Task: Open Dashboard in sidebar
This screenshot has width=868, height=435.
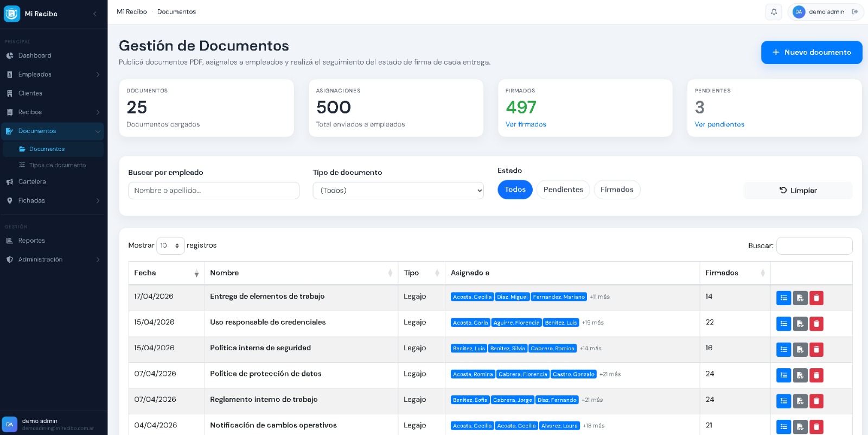Action: [x=53, y=55]
